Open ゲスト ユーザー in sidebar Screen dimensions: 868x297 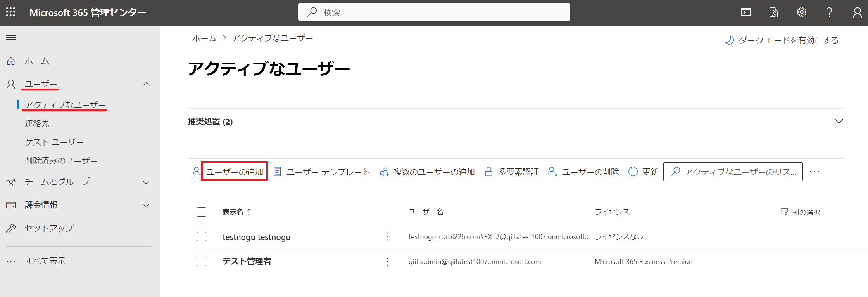[54, 142]
